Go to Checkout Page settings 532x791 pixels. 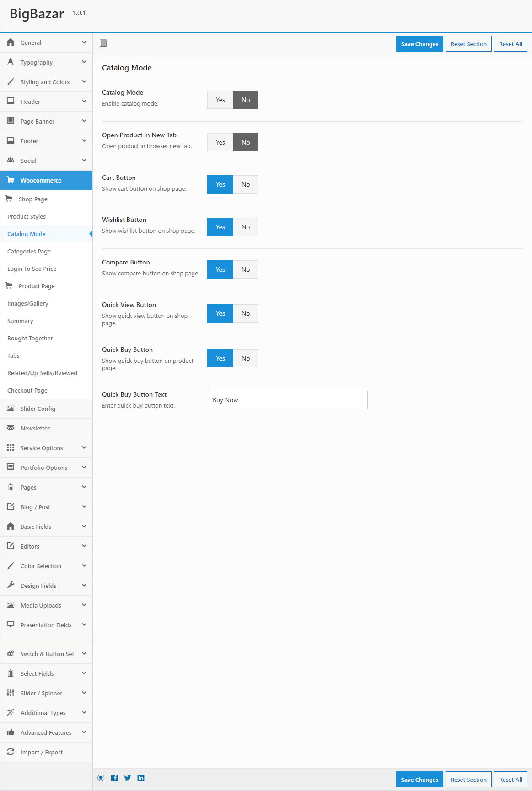(x=27, y=391)
